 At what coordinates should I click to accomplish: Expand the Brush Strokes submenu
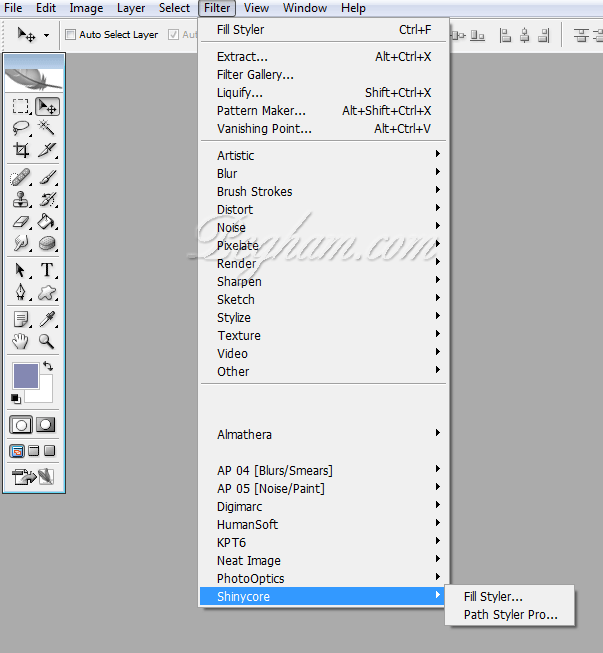tap(323, 191)
